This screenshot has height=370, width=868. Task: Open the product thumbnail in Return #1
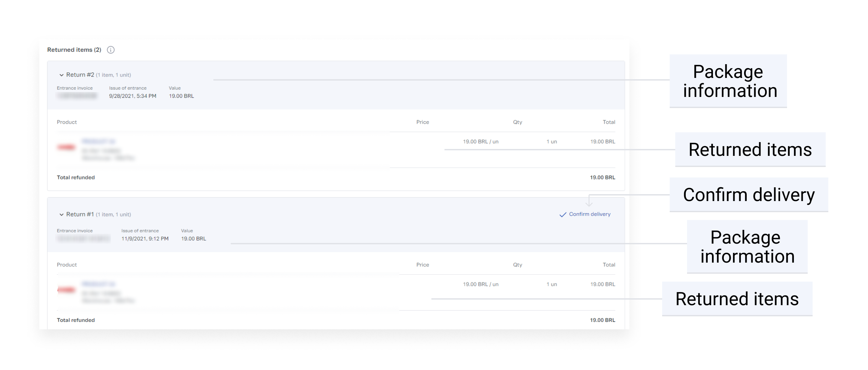click(67, 290)
